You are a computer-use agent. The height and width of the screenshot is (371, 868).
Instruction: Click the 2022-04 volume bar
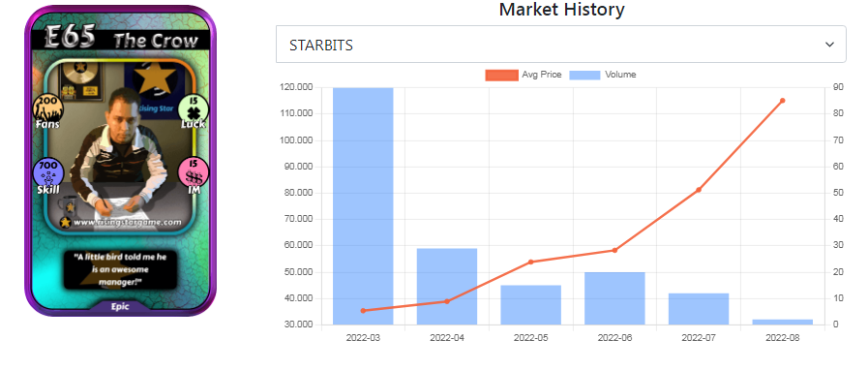(447, 287)
